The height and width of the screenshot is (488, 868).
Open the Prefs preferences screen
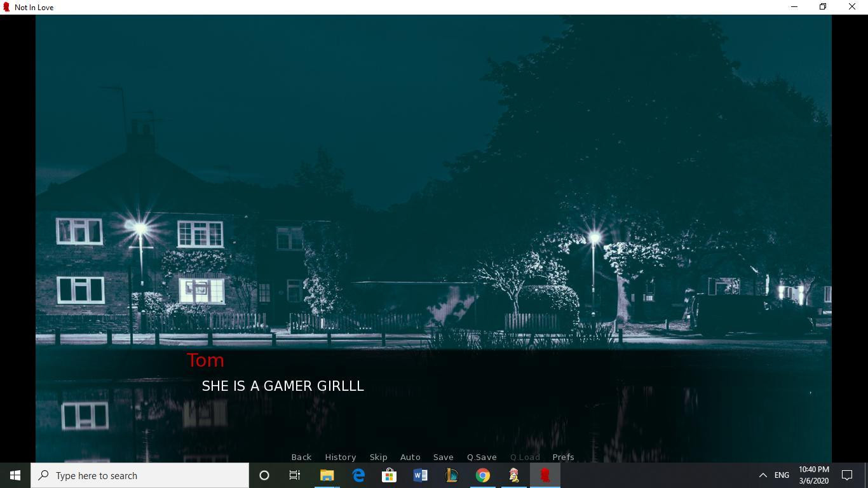point(563,457)
